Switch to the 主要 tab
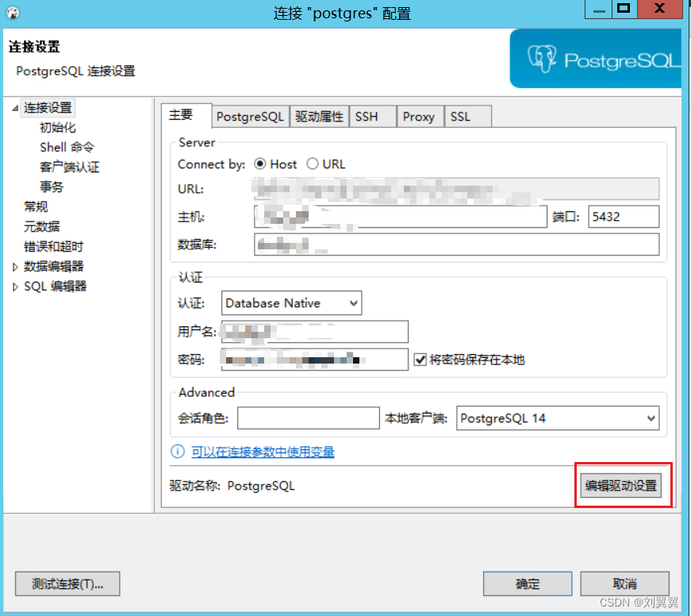691x616 pixels. pos(186,116)
